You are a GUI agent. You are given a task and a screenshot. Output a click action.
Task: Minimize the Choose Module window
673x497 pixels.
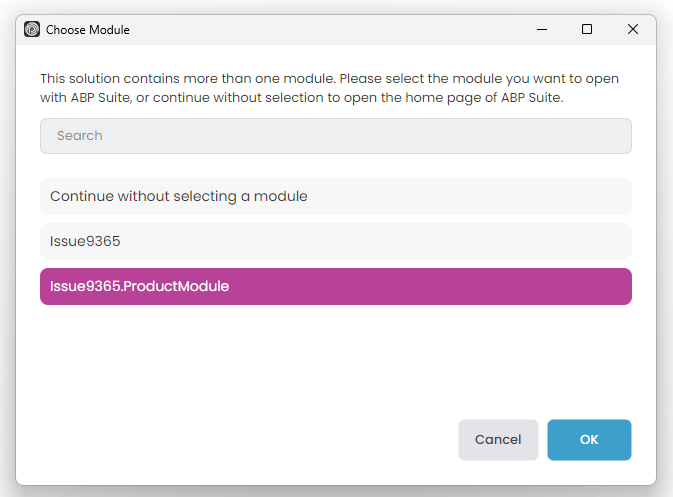(x=541, y=30)
